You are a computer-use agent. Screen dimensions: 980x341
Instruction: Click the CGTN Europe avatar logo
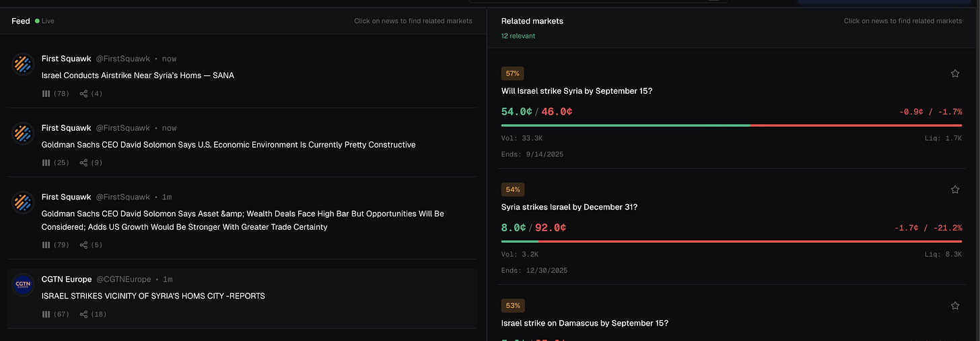(23, 285)
